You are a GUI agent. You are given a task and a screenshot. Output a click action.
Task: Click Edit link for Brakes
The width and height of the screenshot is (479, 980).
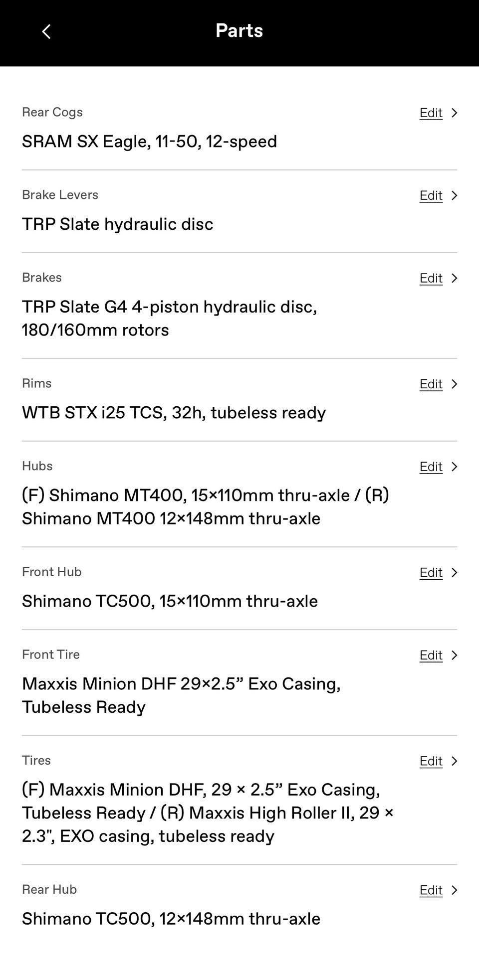[x=431, y=279]
